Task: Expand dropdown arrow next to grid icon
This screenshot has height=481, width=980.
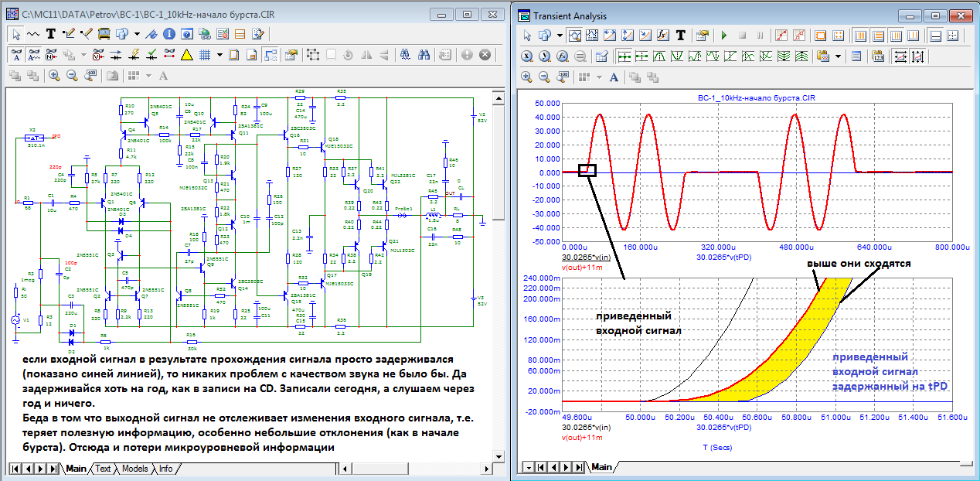Action: pos(219,55)
